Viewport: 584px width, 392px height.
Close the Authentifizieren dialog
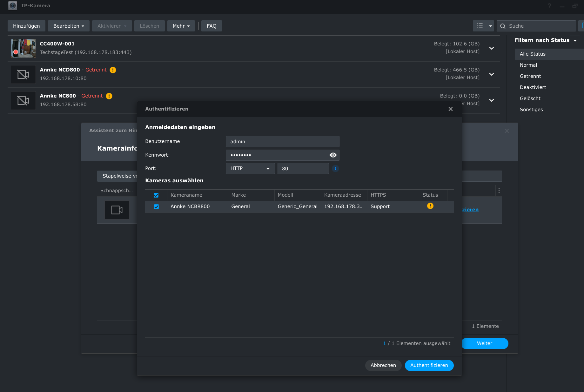tap(450, 109)
